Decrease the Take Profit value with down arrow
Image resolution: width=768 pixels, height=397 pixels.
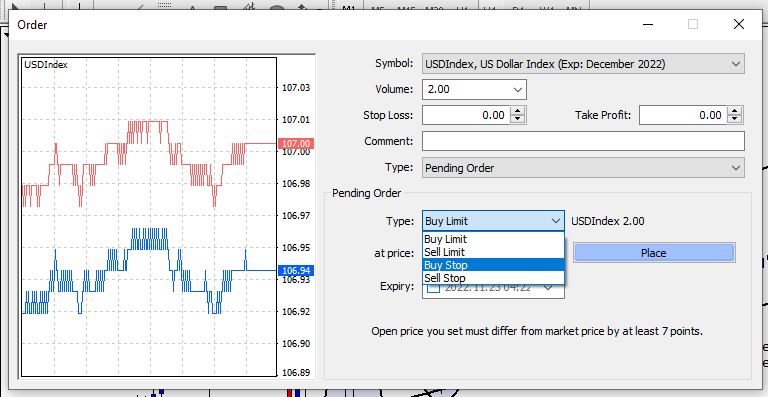pyautogui.click(x=734, y=119)
